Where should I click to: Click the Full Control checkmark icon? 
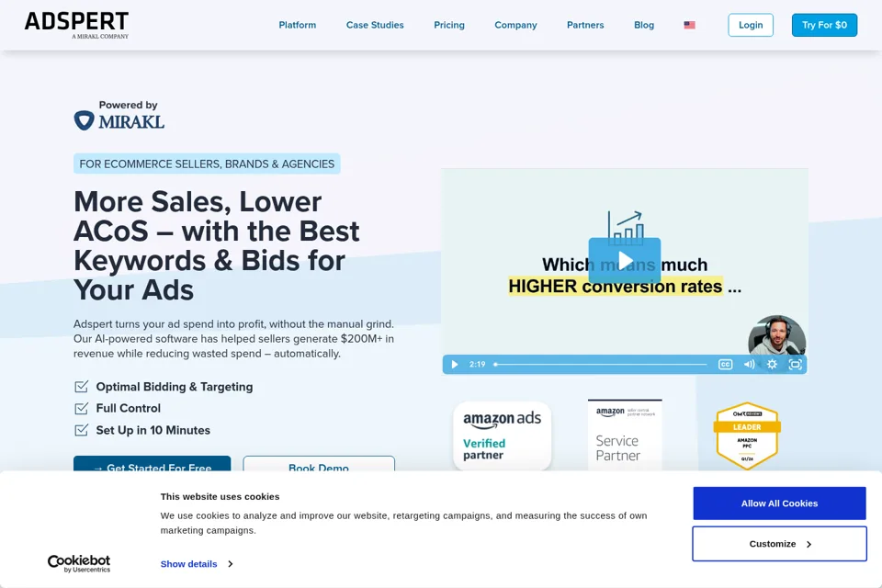(81, 408)
